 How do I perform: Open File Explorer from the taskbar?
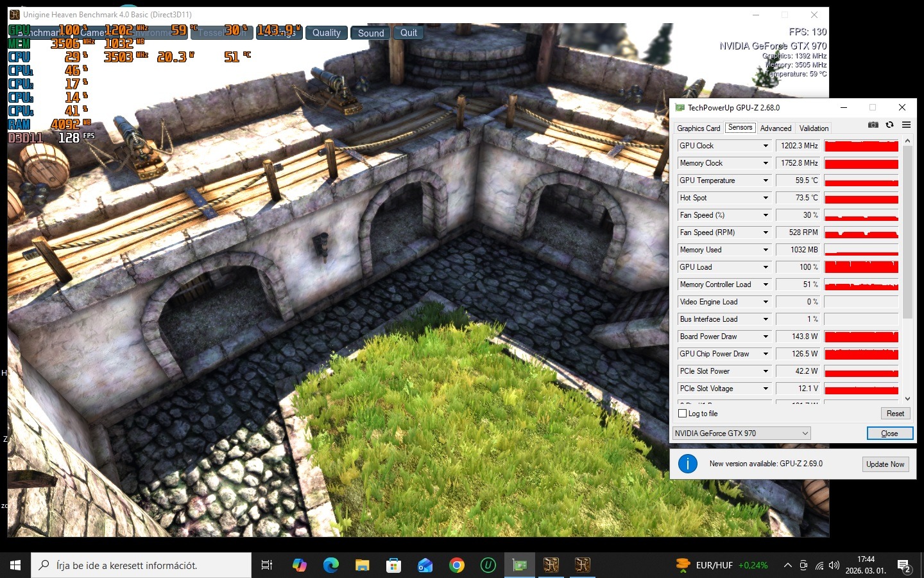[362, 565]
